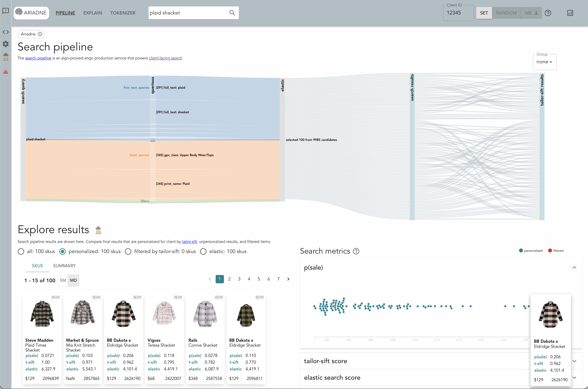This screenshot has height=389, width=588.
Task: Select 'filtered by tailor-sift' radio option
Action: click(x=128, y=251)
